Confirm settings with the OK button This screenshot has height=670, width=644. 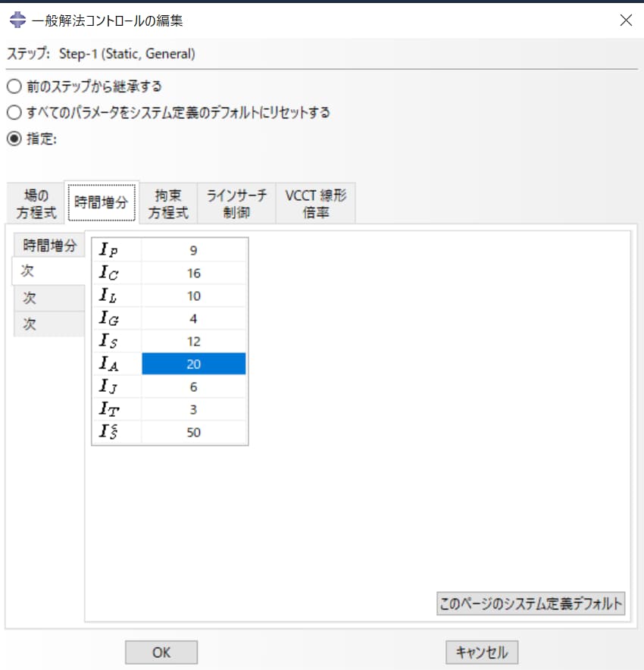tap(161, 652)
